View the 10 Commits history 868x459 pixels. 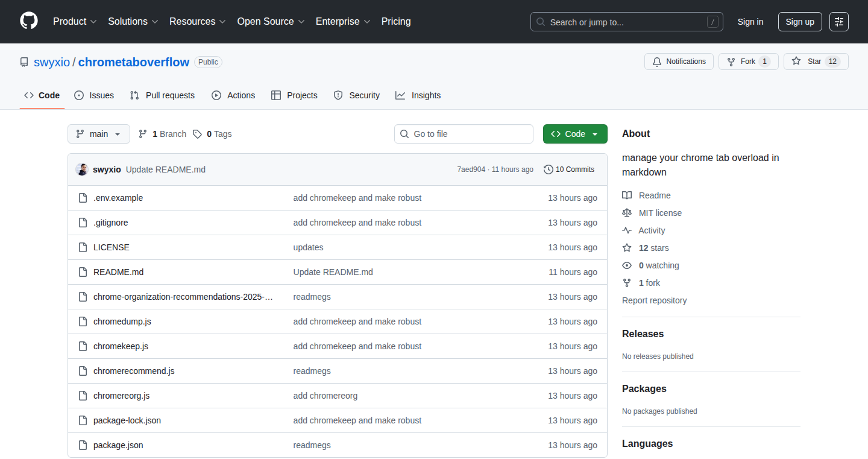point(569,169)
